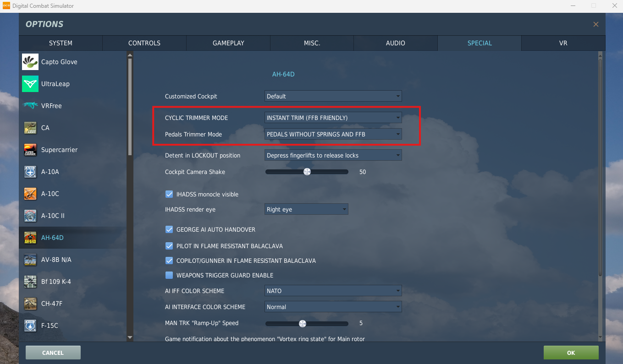Viewport: 623px width, 364px height.
Task: Open the VR tab
Action: (x=563, y=43)
